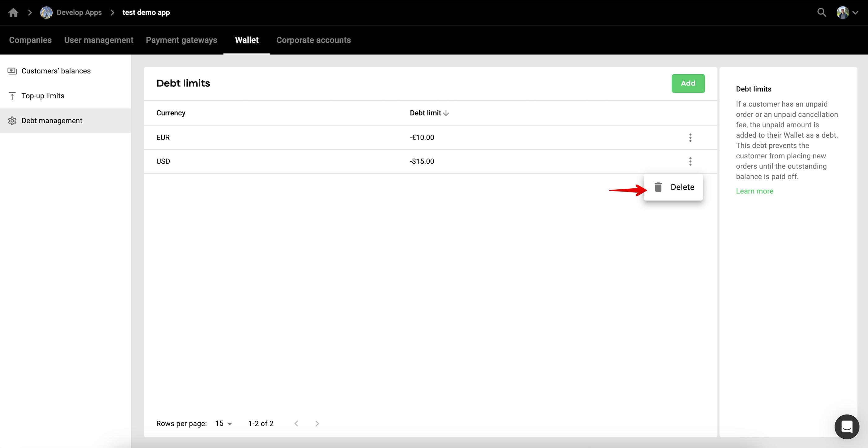
Task: Sort by the Debt limit arrow icon
Action: coord(446,113)
